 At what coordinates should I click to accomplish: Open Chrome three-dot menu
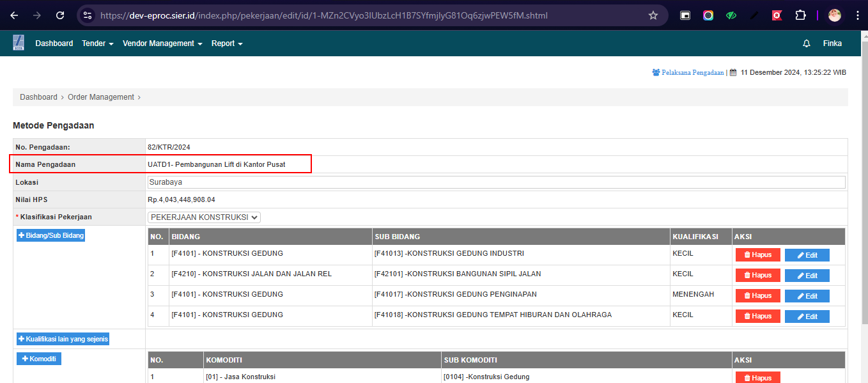pos(857,15)
